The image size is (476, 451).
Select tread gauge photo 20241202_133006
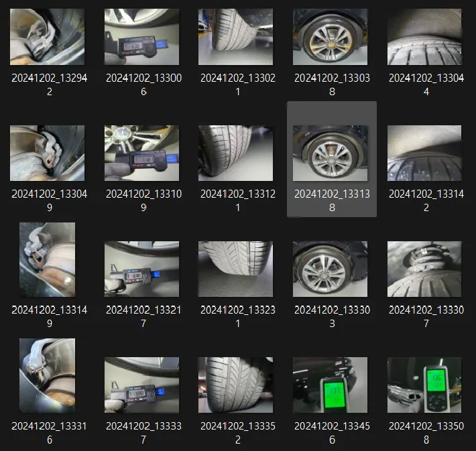pos(141,37)
